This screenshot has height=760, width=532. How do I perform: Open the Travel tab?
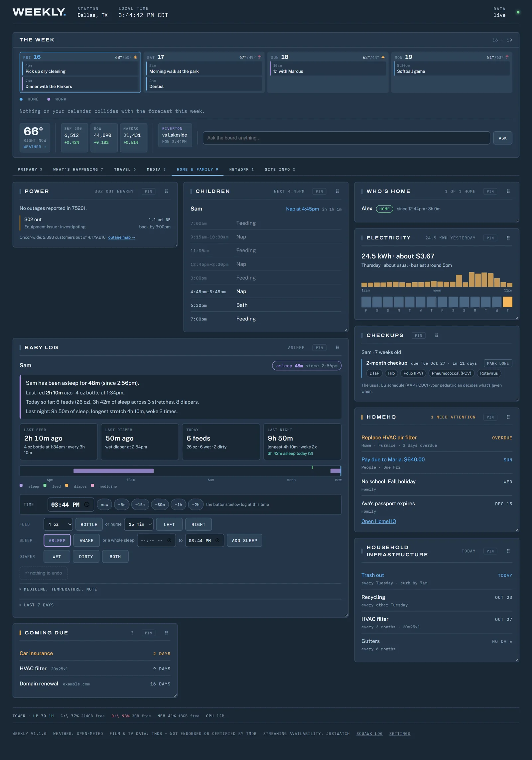pos(125,169)
